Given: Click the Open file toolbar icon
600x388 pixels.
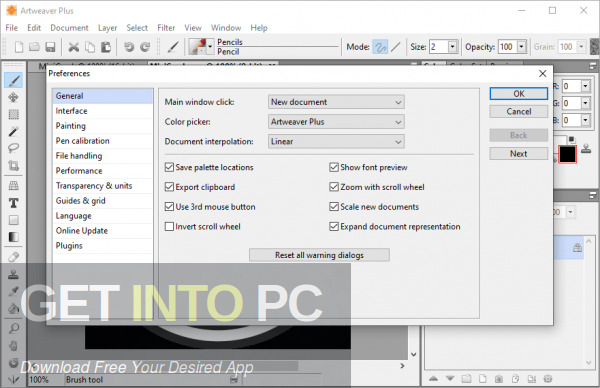Looking at the screenshot, I should pos(34,47).
